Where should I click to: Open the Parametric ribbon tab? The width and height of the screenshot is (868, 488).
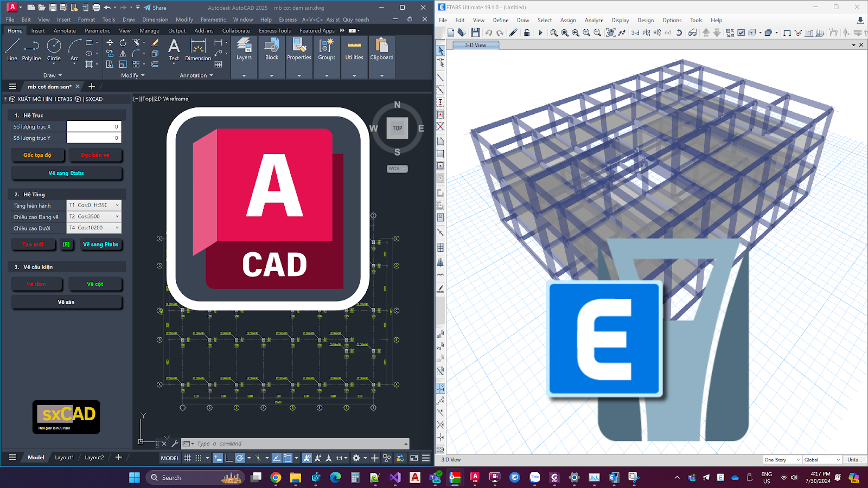pos(97,31)
